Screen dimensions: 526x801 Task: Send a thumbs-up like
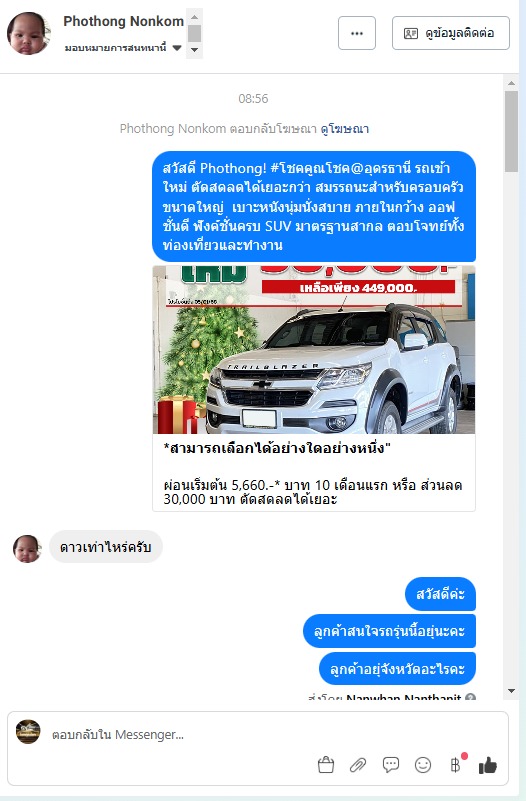488,765
